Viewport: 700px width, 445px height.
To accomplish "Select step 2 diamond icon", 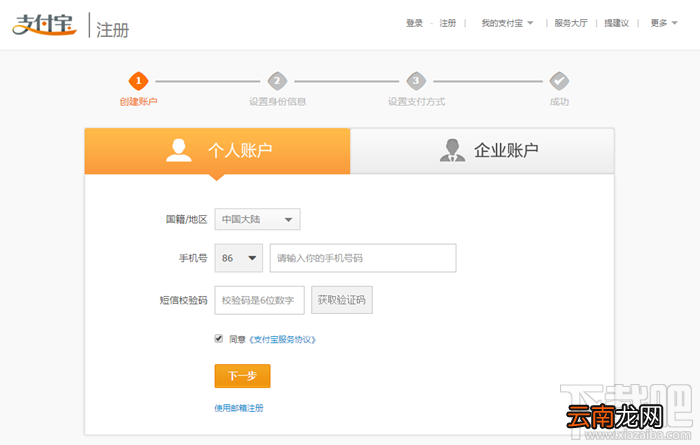I will tap(277, 81).
